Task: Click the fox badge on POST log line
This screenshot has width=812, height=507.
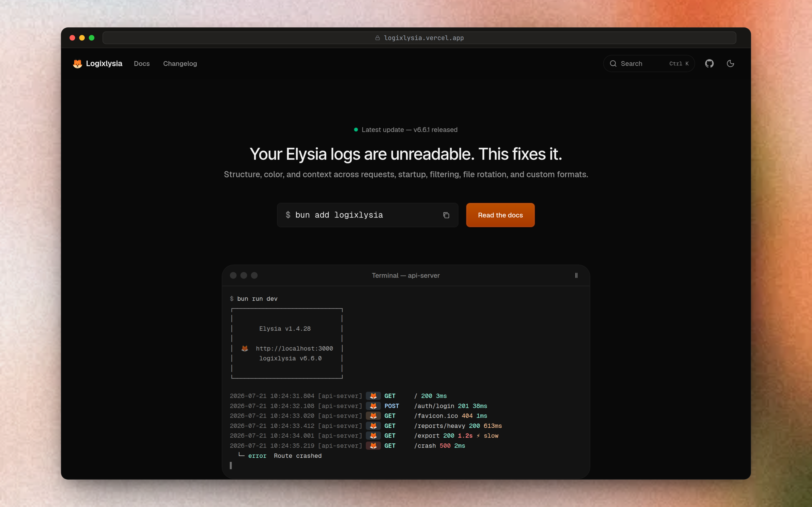Action: [373, 406]
